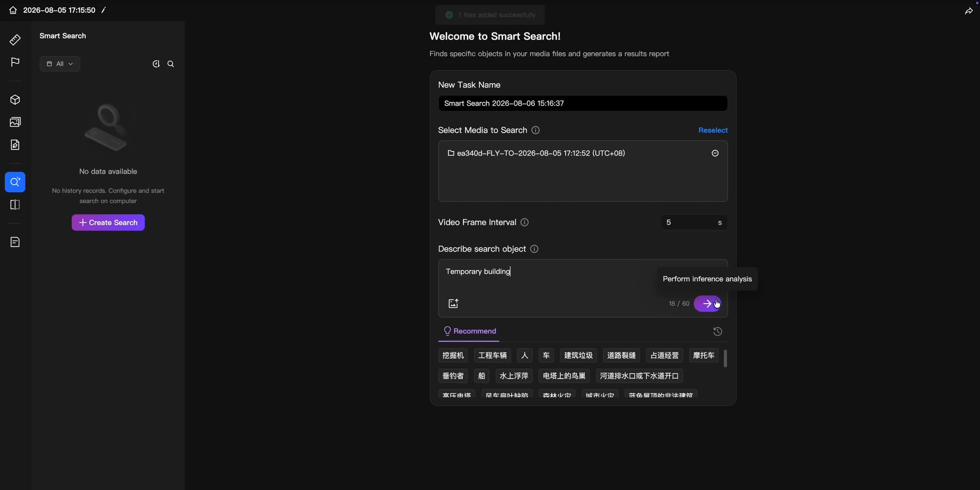Choose the 道路裂缝 recommended tag
This screenshot has height=490, width=980.
tap(621, 355)
